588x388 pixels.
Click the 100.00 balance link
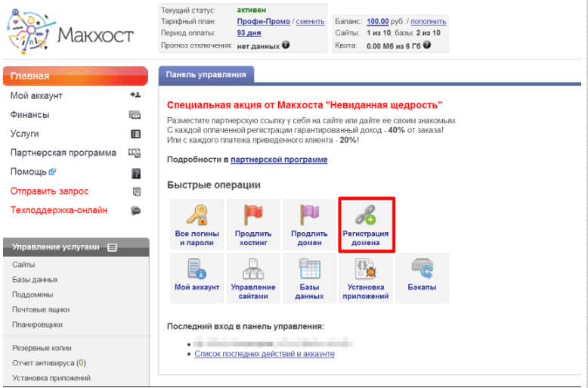point(378,21)
